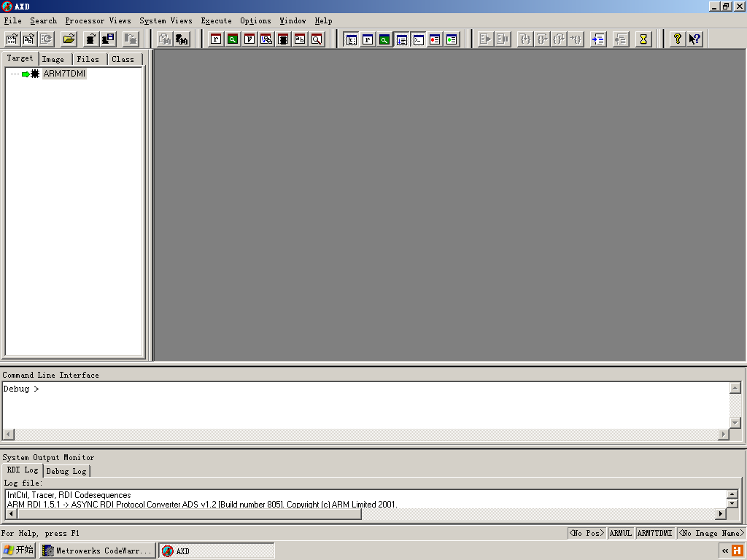Viewport: 747px width, 560px height.
Task: Click the blue-arrow Show Execution Context icon
Action: (598, 39)
